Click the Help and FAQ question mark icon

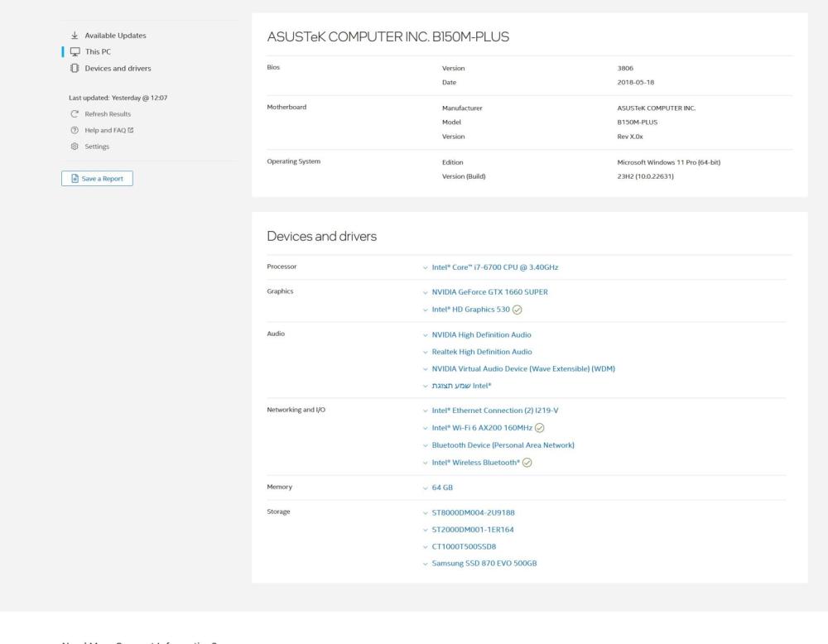pyautogui.click(x=75, y=131)
